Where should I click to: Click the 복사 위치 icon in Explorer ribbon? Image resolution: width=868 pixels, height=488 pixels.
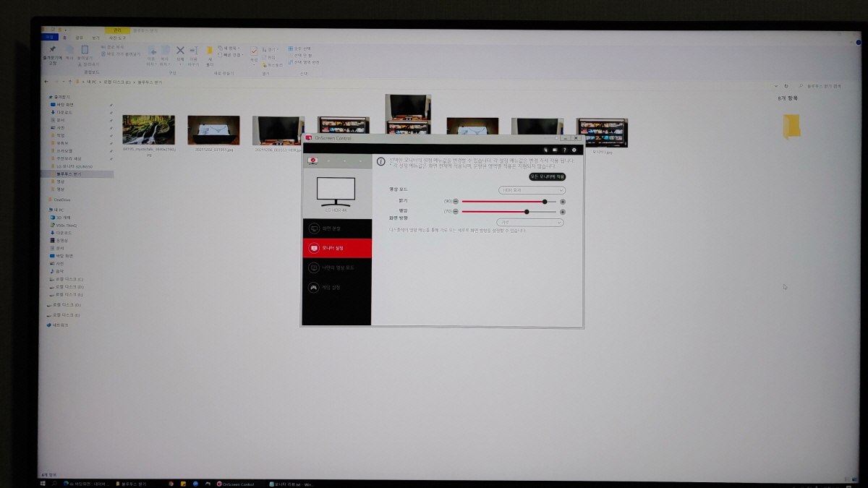[165, 51]
